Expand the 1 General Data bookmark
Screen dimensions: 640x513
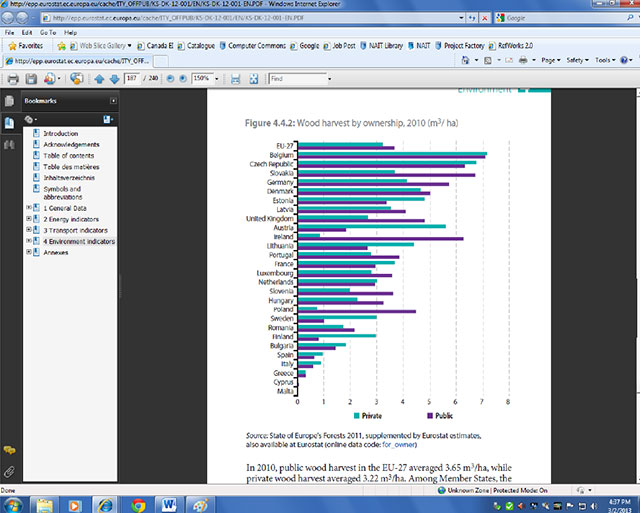pos(29,208)
